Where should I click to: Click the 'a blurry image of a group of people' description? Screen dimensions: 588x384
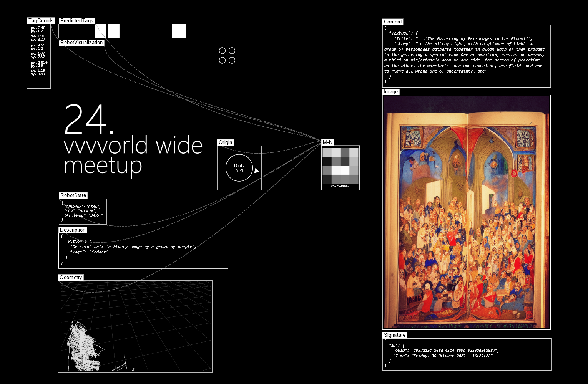point(151,247)
